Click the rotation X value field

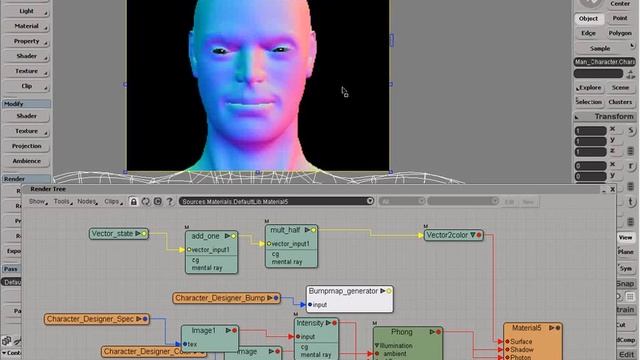(590, 166)
